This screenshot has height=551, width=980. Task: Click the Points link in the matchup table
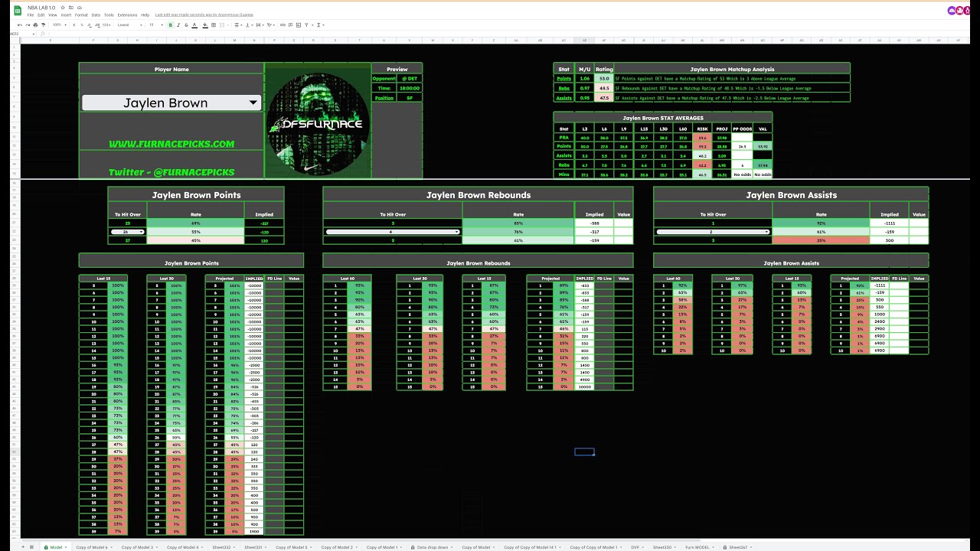click(x=564, y=78)
